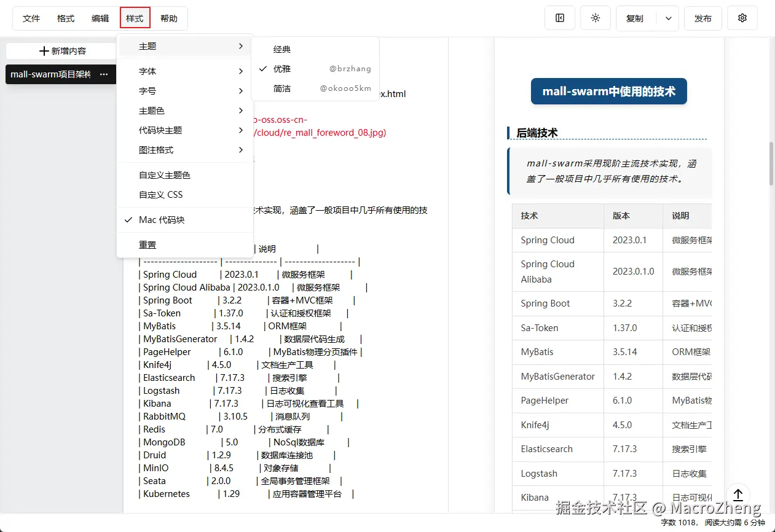This screenshot has width=775, height=532.
Task: Expand the 字号 submenu
Action: tap(185, 91)
